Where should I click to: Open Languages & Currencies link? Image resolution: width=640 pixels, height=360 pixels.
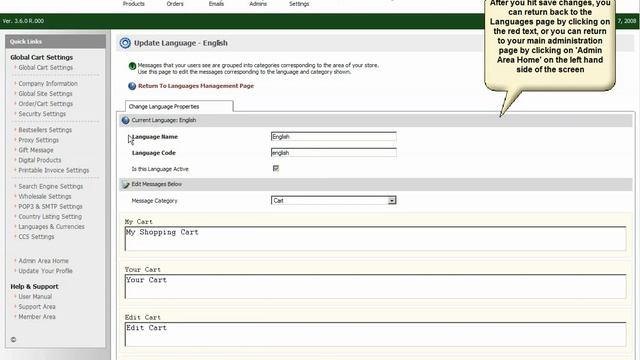51,227
